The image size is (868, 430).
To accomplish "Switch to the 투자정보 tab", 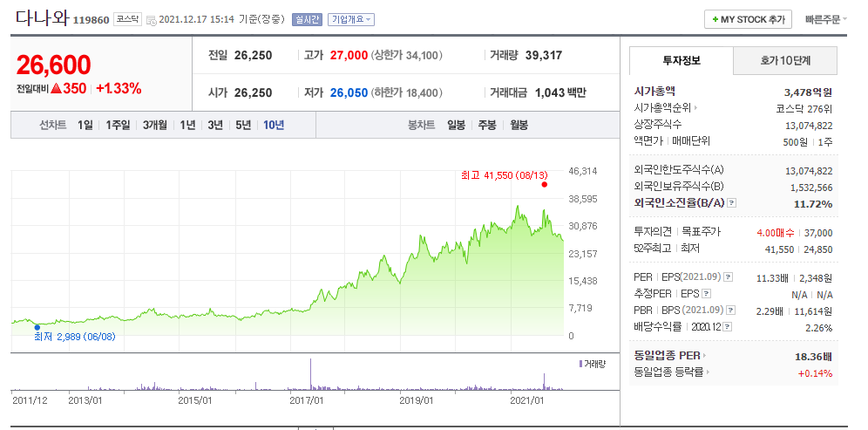I will point(682,61).
